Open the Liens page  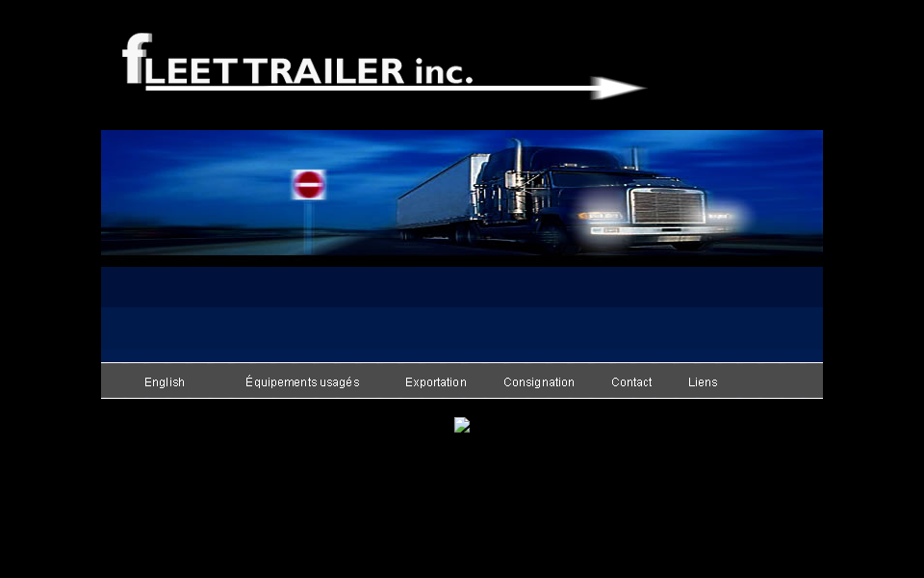(703, 381)
